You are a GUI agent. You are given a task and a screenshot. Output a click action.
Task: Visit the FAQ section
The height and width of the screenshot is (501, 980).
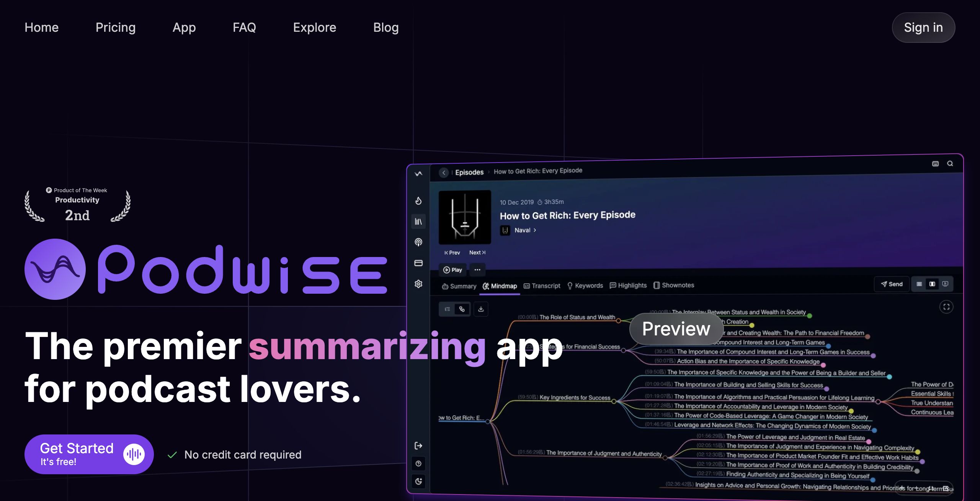[x=244, y=28]
